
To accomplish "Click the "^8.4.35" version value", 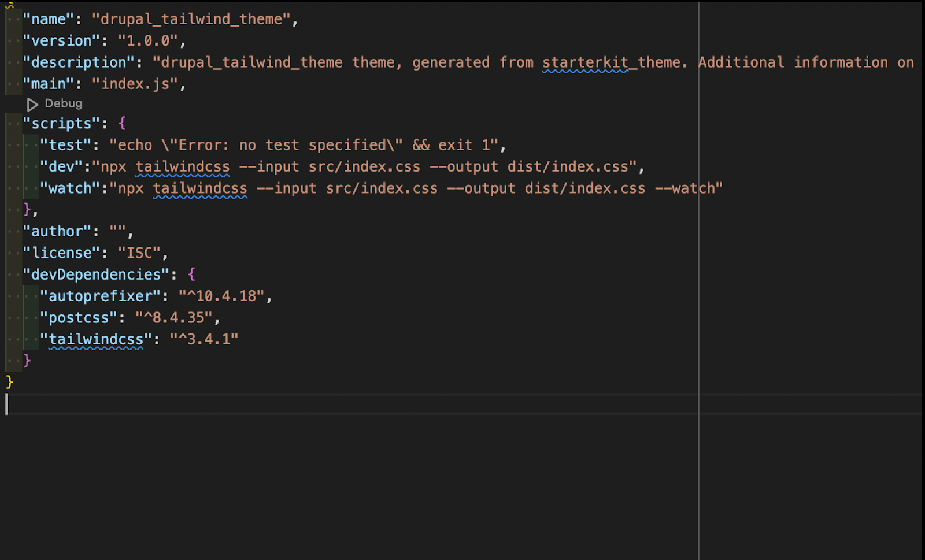I will point(174,318).
